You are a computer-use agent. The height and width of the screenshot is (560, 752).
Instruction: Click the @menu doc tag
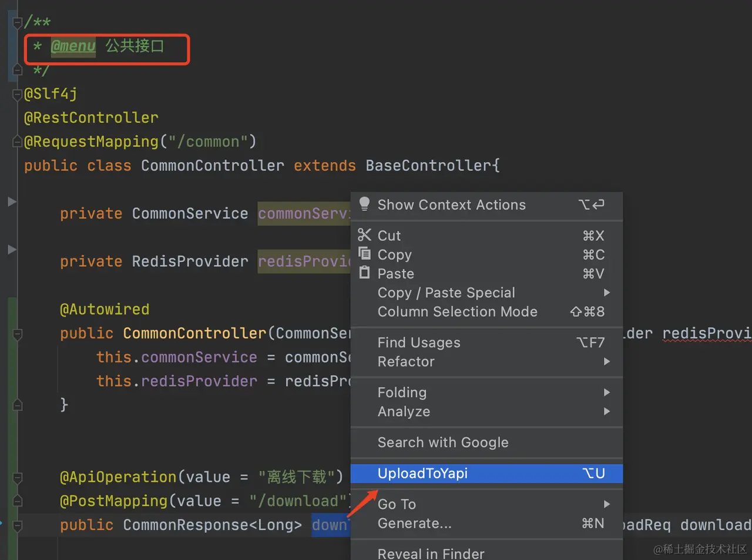pos(73,46)
